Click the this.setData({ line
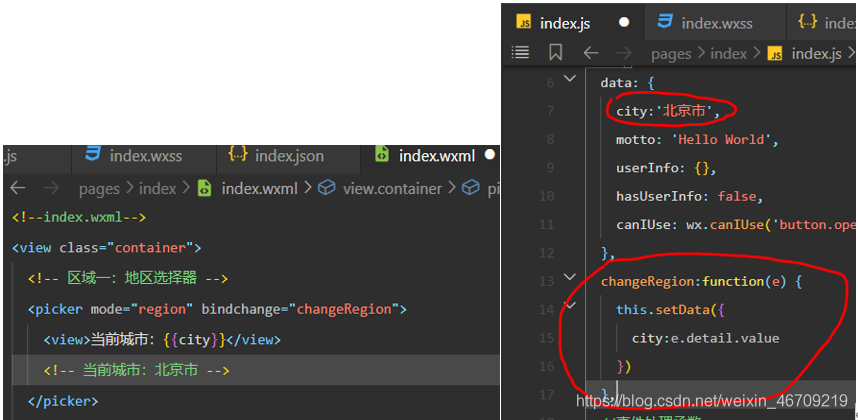This screenshot has height=420, width=858. pos(670,310)
